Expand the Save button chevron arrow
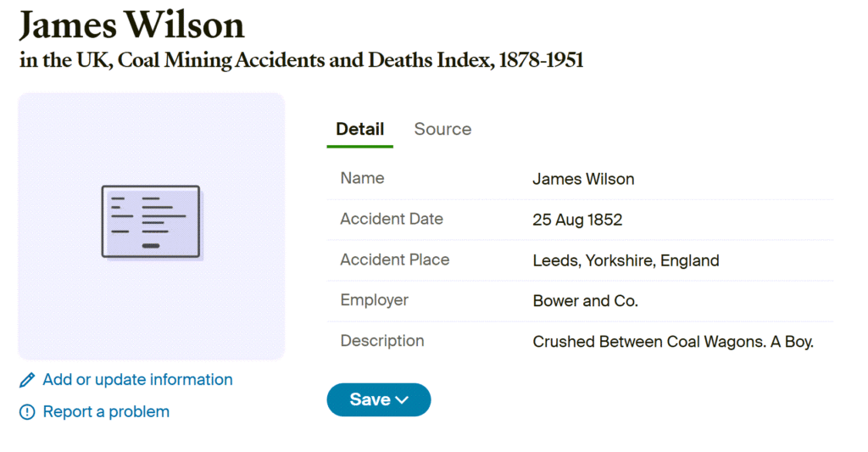Viewport: 868px width, 452px height. pyautogui.click(x=403, y=400)
